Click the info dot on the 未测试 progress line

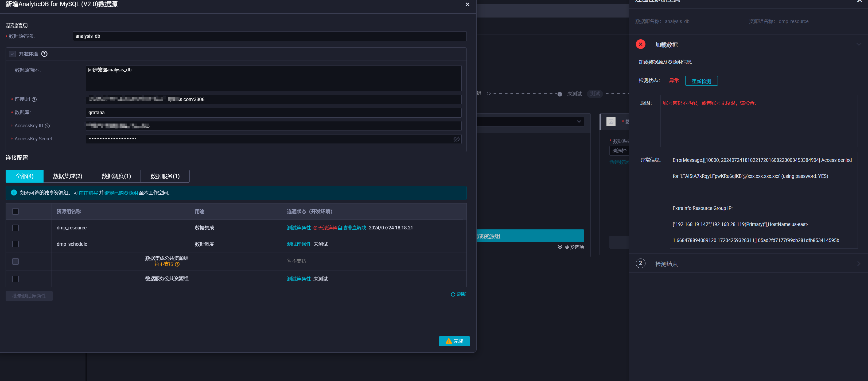pos(560,94)
